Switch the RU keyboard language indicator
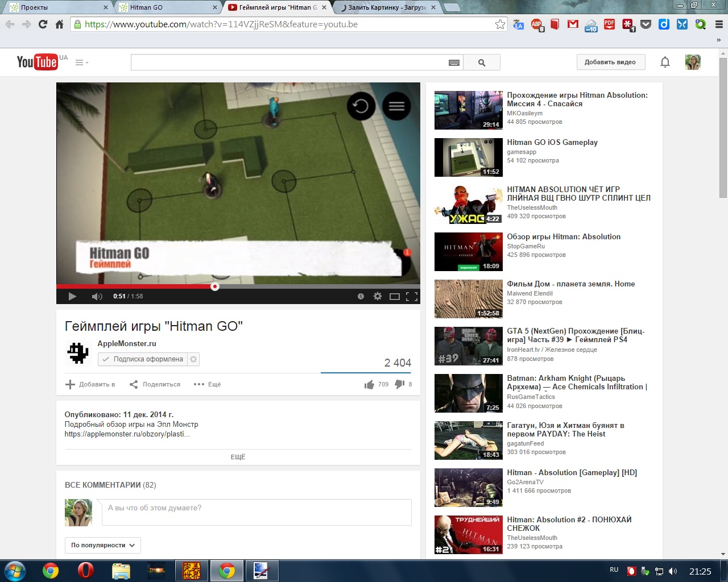This screenshot has height=582, width=728. (x=614, y=569)
